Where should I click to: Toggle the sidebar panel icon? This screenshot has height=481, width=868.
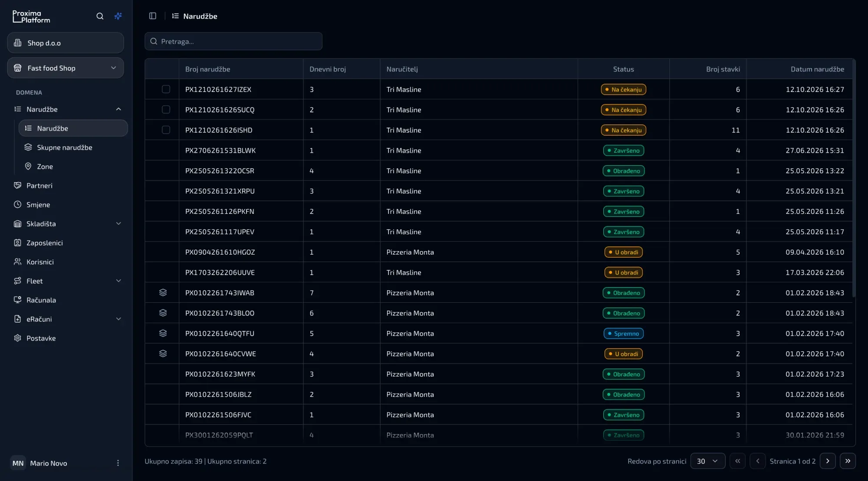click(153, 16)
